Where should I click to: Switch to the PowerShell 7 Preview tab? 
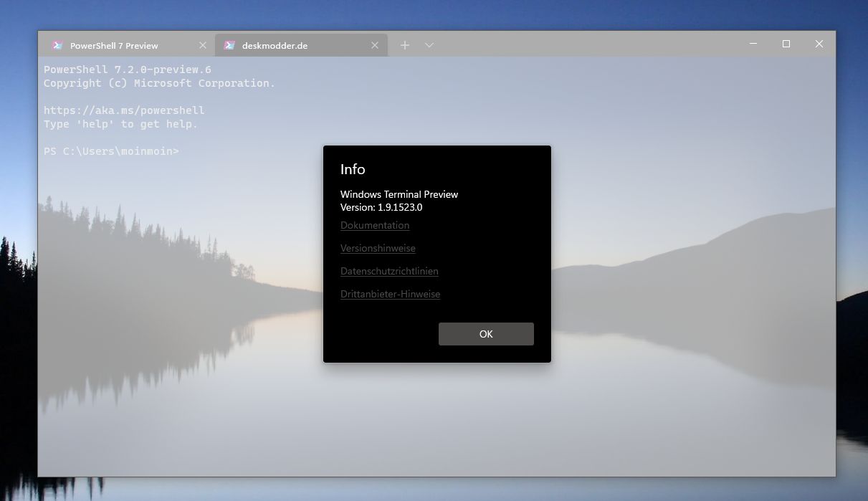pos(126,45)
